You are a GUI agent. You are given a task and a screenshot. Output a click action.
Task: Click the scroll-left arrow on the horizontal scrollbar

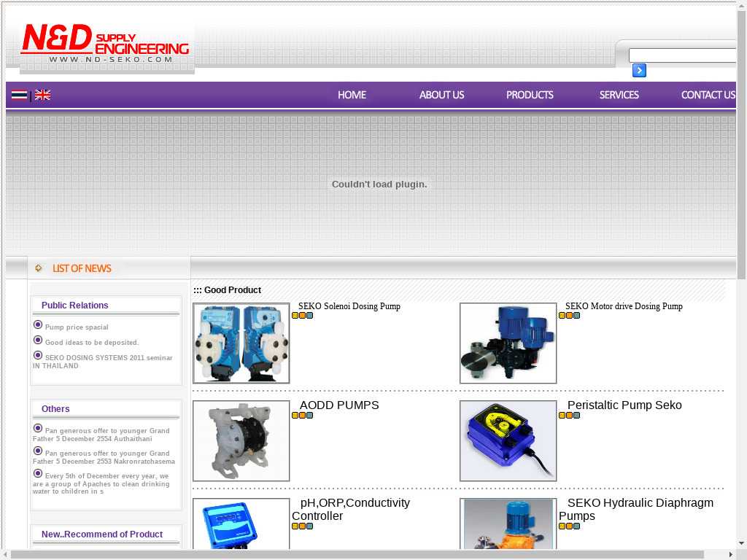click(5, 555)
